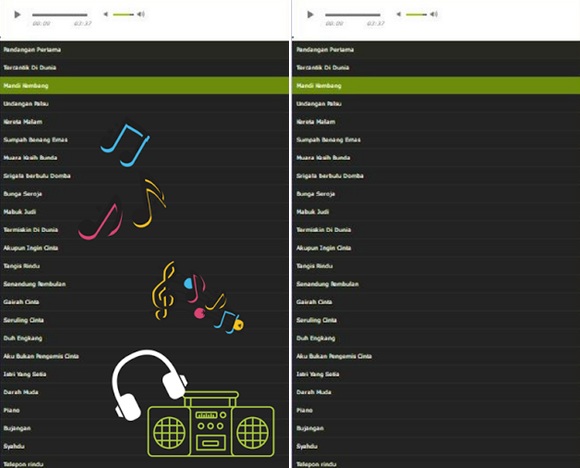Click the play button in right player
580x468 pixels.
coord(310,14)
